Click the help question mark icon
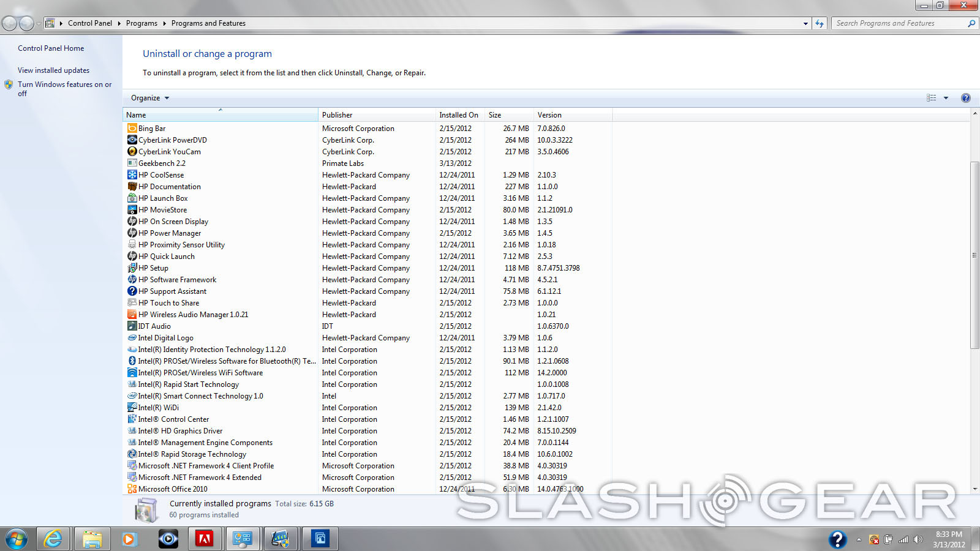Screen dimensions: 980x551 pyautogui.click(x=965, y=98)
